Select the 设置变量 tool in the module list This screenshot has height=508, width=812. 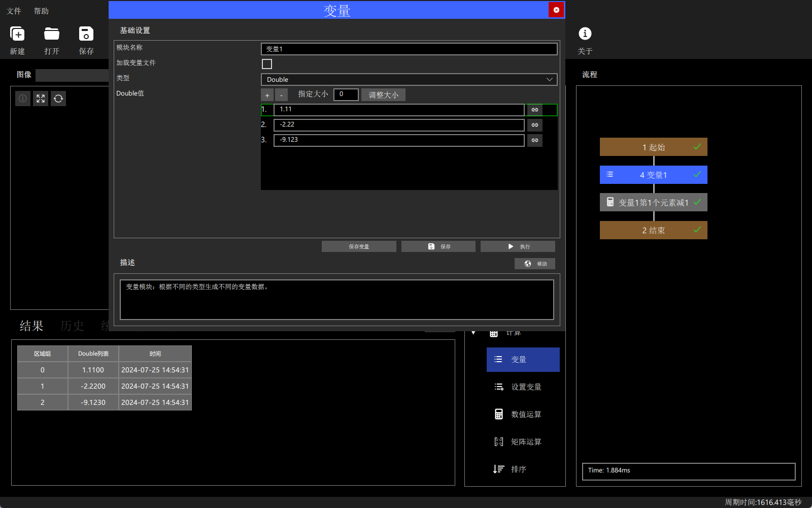coord(523,387)
